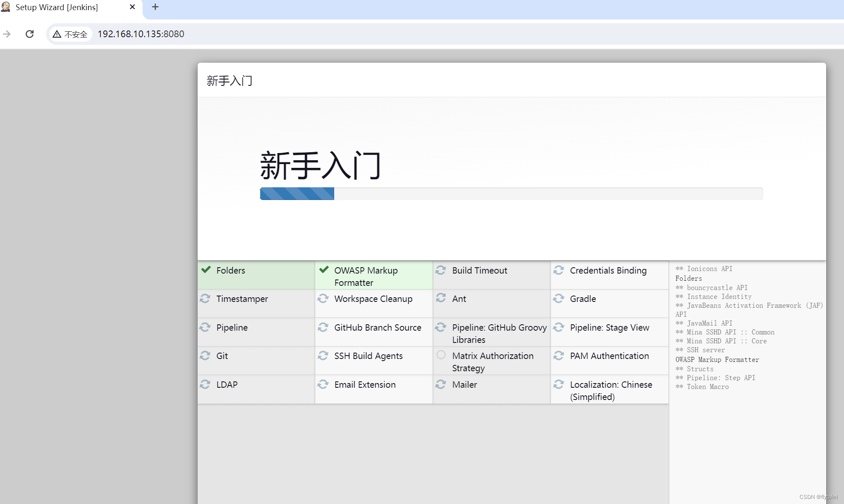Image resolution: width=844 pixels, height=504 pixels.
Task: Click '** Structs' log line
Action: pyautogui.click(x=694, y=369)
